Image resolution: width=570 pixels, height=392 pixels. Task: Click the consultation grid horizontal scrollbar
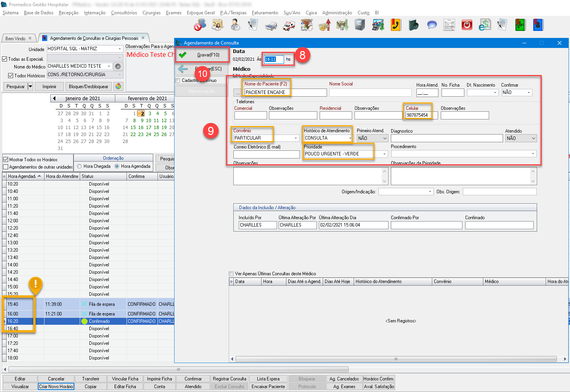click(x=396, y=359)
